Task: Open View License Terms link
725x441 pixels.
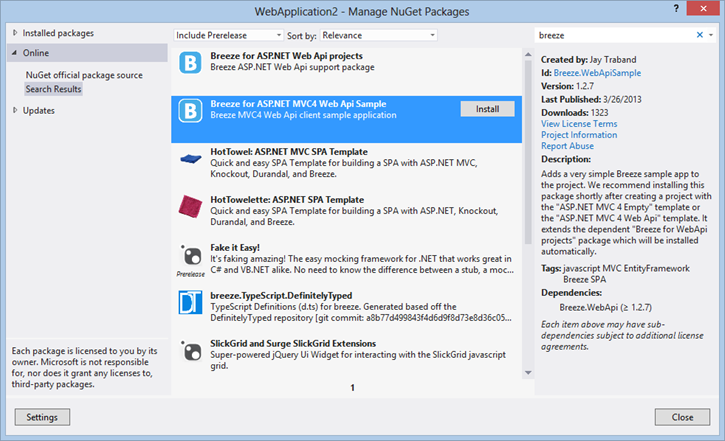Action: coord(579,123)
